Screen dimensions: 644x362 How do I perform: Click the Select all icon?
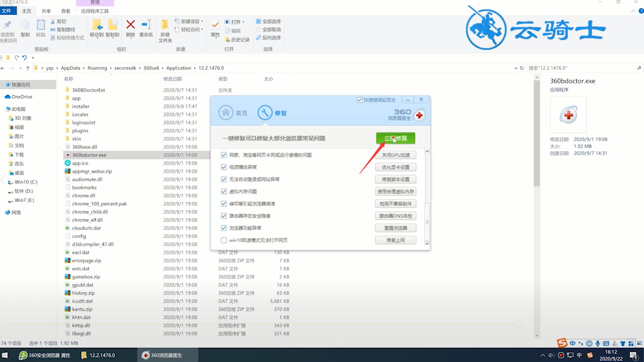pos(258,21)
